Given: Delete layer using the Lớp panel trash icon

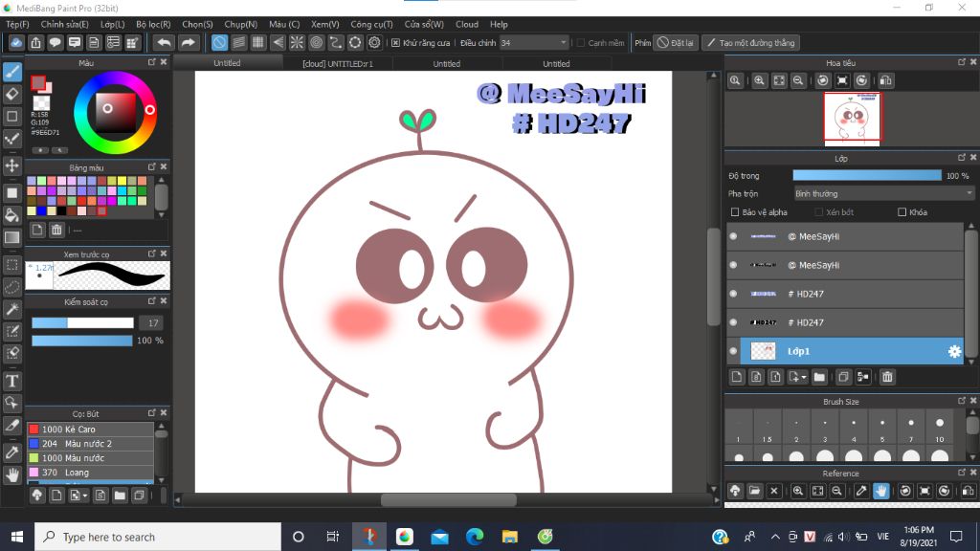Looking at the screenshot, I should point(887,377).
